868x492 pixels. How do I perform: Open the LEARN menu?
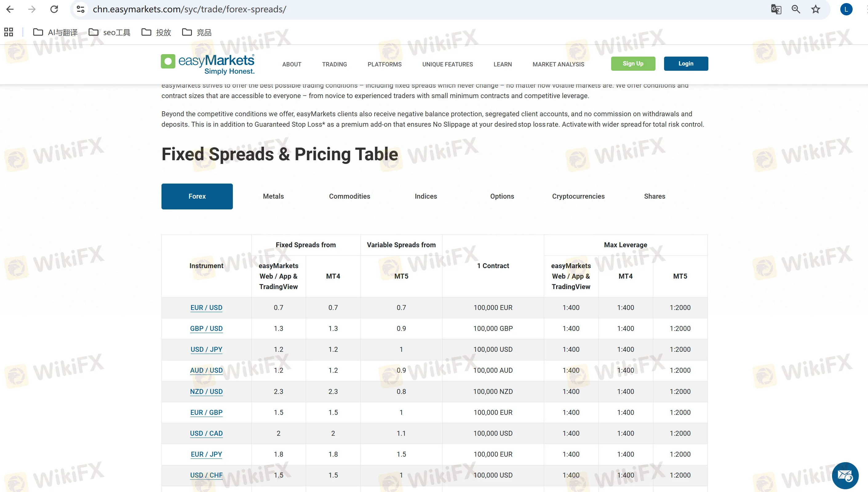pyautogui.click(x=503, y=64)
